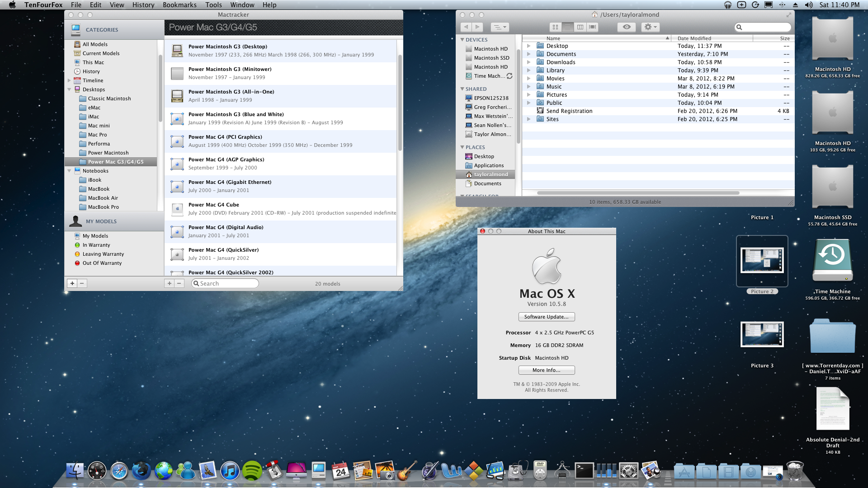This screenshot has width=868, height=488.
Task: Collapse the Notebooks category in Mactracker
Action: [x=69, y=171]
